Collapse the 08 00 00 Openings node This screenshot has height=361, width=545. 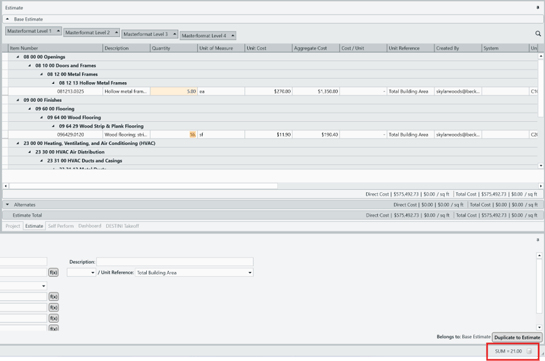tap(18, 57)
